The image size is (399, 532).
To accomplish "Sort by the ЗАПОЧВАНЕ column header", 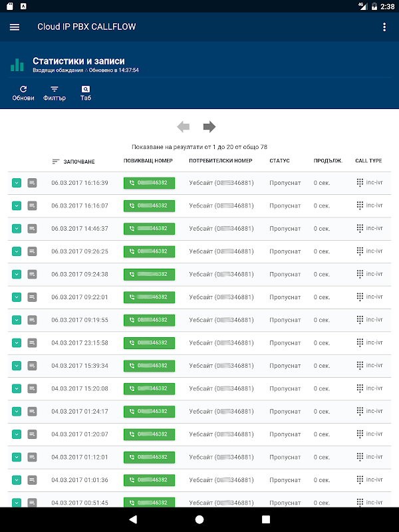I will pyautogui.click(x=73, y=162).
